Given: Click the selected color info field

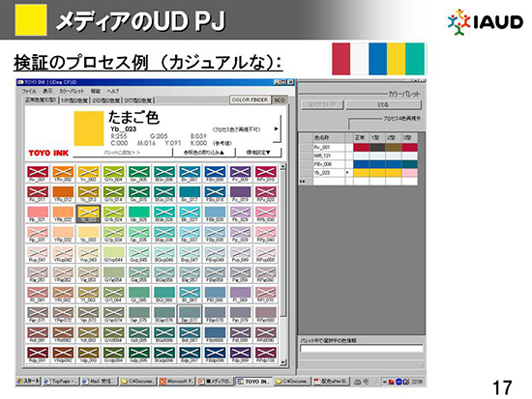Looking at the screenshot, I should tap(362, 349).
